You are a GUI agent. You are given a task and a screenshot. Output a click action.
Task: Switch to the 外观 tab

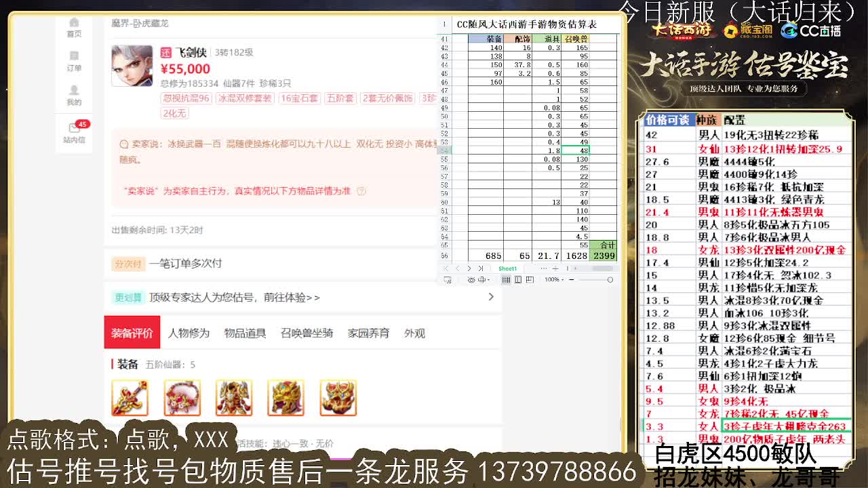point(414,333)
